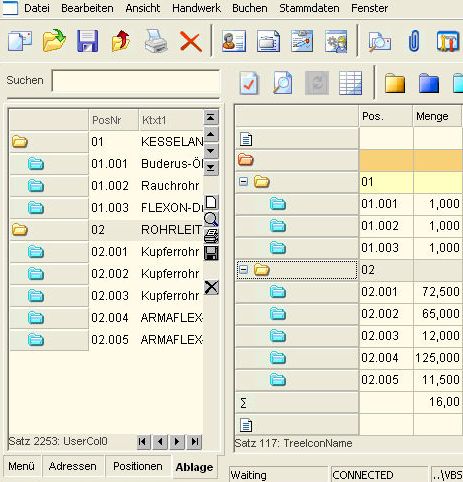Open the paperclip attachment icon
The height and width of the screenshot is (482, 463).
click(x=413, y=41)
